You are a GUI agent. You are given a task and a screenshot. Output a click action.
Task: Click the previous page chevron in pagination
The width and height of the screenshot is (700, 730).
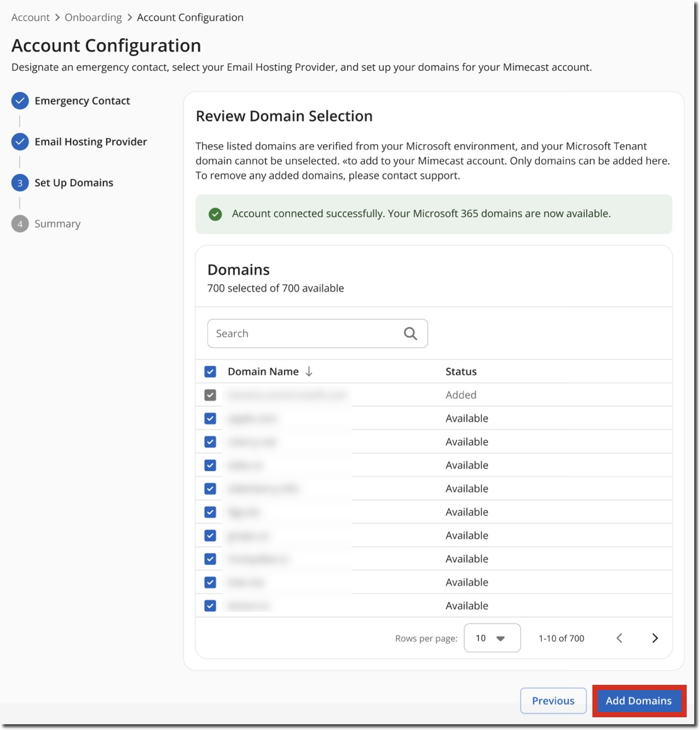(x=620, y=638)
